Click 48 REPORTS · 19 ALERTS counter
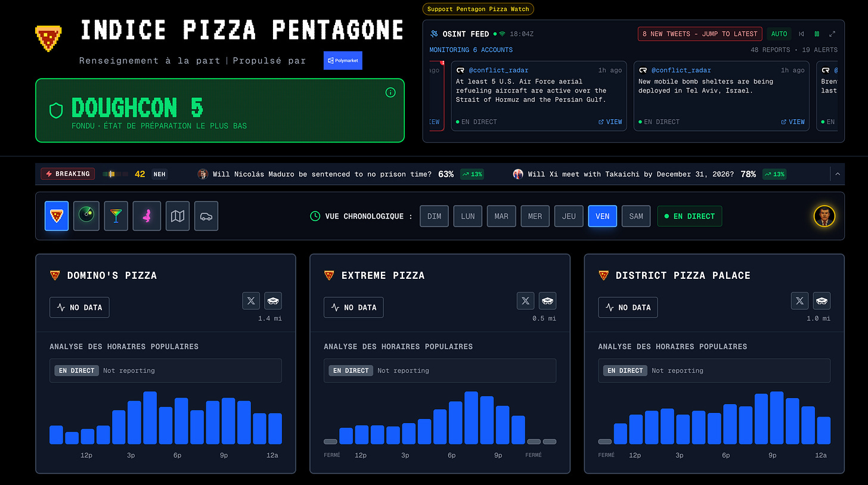868x485 pixels. coord(794,50)
